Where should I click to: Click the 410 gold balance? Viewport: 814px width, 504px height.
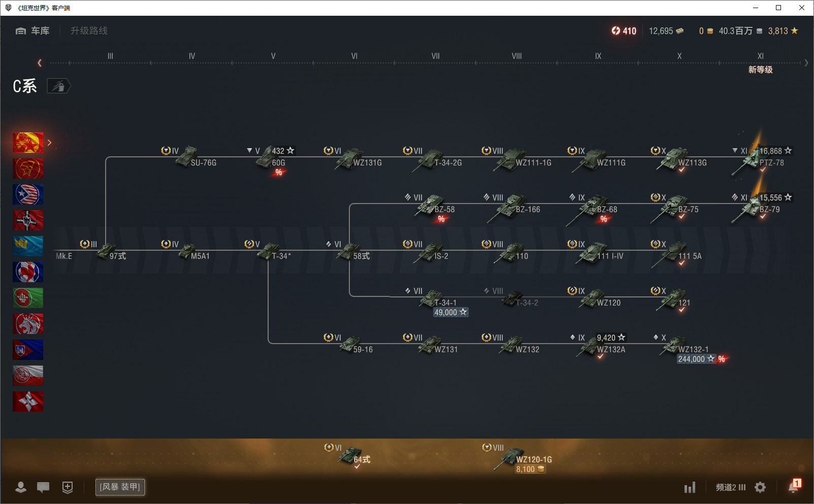(x=624, y=31)
